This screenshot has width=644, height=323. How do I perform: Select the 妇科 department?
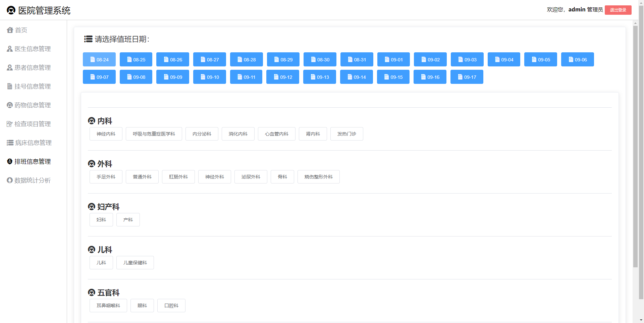101,220
